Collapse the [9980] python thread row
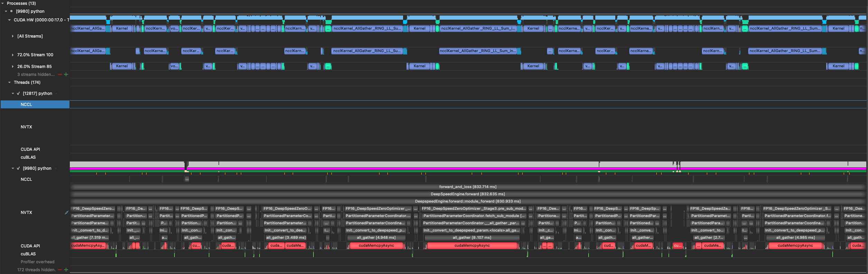The image size is (868, 274). point(13,168)
